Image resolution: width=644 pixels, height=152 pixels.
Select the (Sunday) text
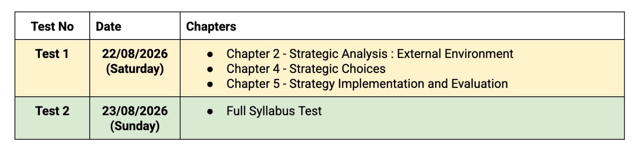click(x=135, y=126)
